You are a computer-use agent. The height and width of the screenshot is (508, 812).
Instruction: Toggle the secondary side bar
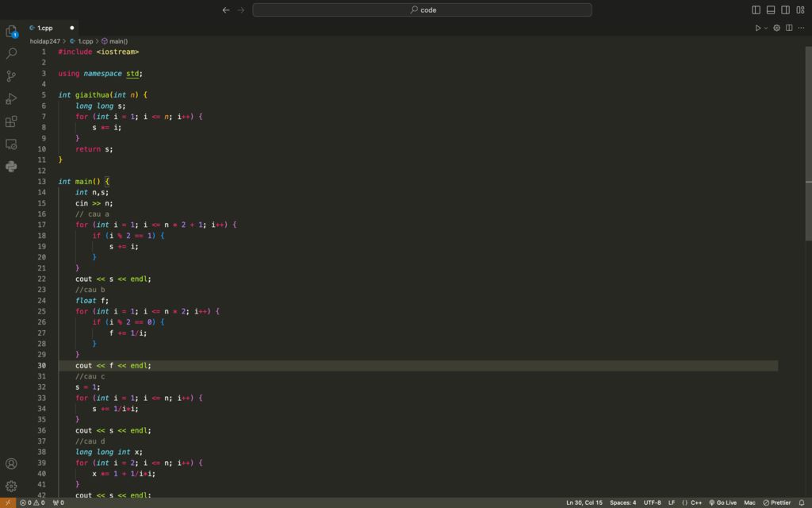786,10
